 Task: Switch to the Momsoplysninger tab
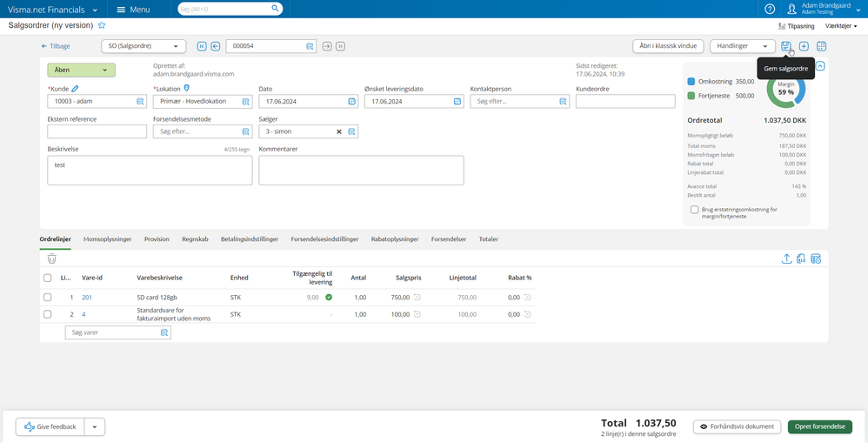pos(107,239)
